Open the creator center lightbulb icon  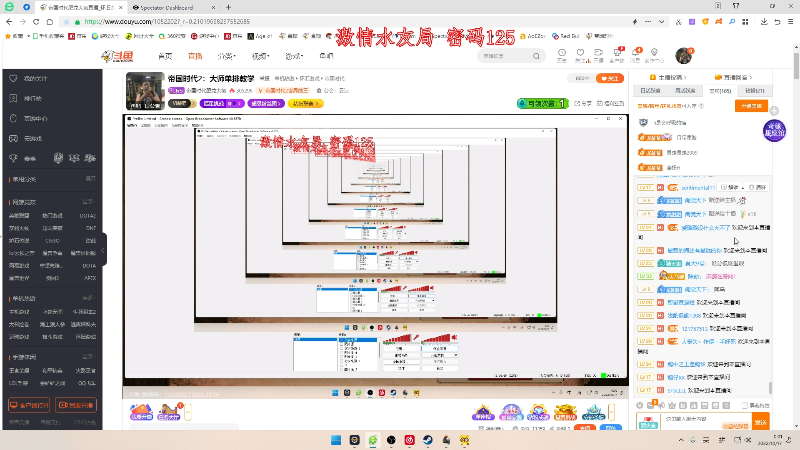(654, 55)
